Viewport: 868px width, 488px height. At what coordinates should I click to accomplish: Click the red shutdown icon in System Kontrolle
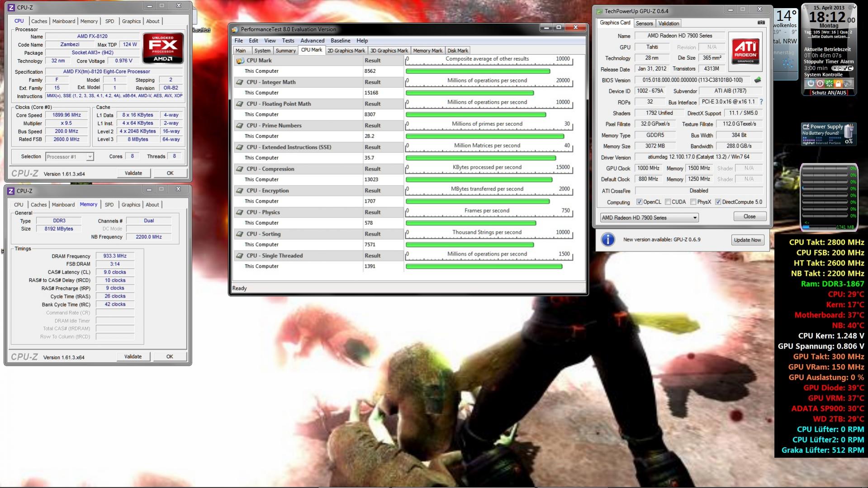[x=820, y=84]
